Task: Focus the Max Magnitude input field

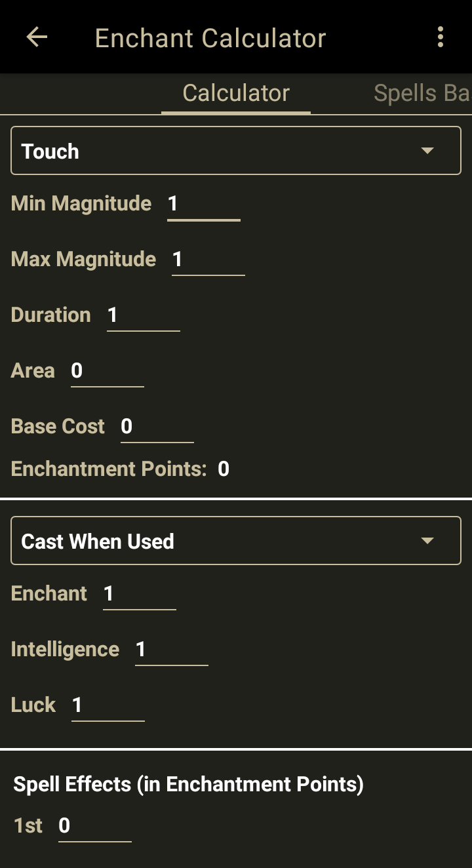Action: (208, 260)
